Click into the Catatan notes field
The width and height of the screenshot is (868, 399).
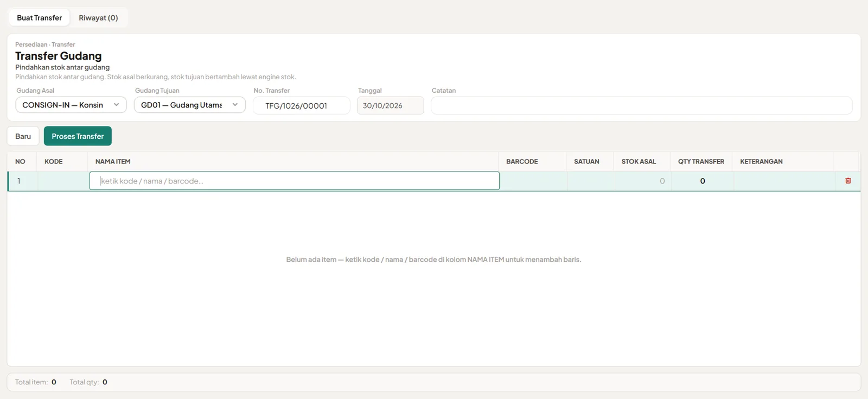[641, 105]
